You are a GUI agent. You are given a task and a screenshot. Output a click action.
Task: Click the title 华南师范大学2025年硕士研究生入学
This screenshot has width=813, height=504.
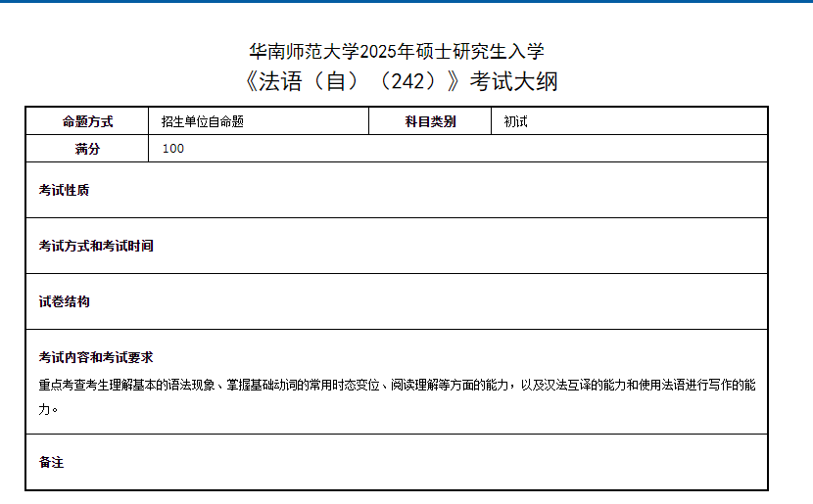pos(397,51)
